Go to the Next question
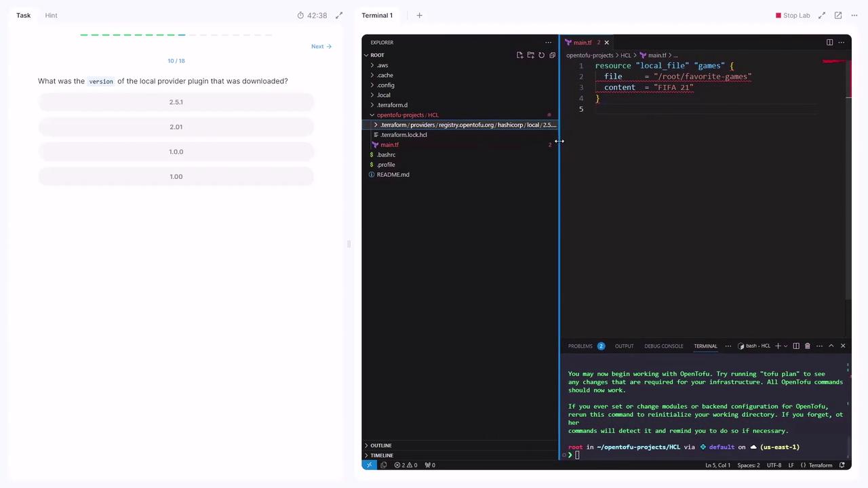Screen dimensions: 868x488 click(x=321, y=46)
